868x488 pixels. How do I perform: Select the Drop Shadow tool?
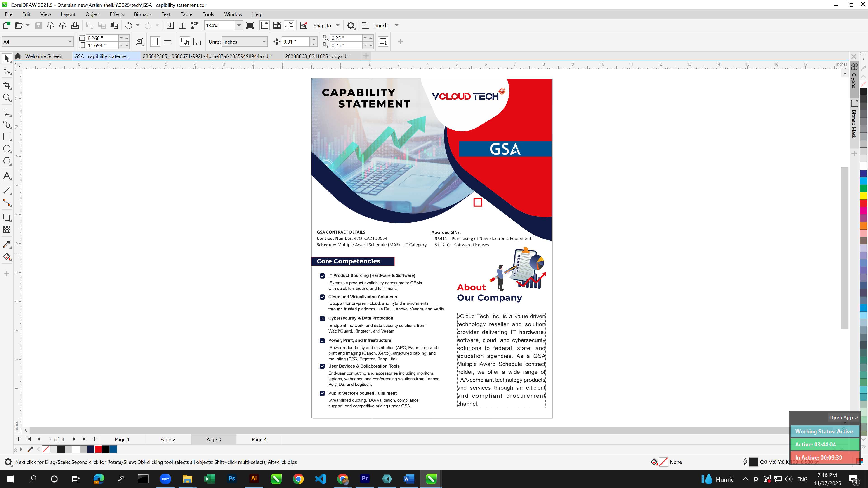click(x=7, y=217)
